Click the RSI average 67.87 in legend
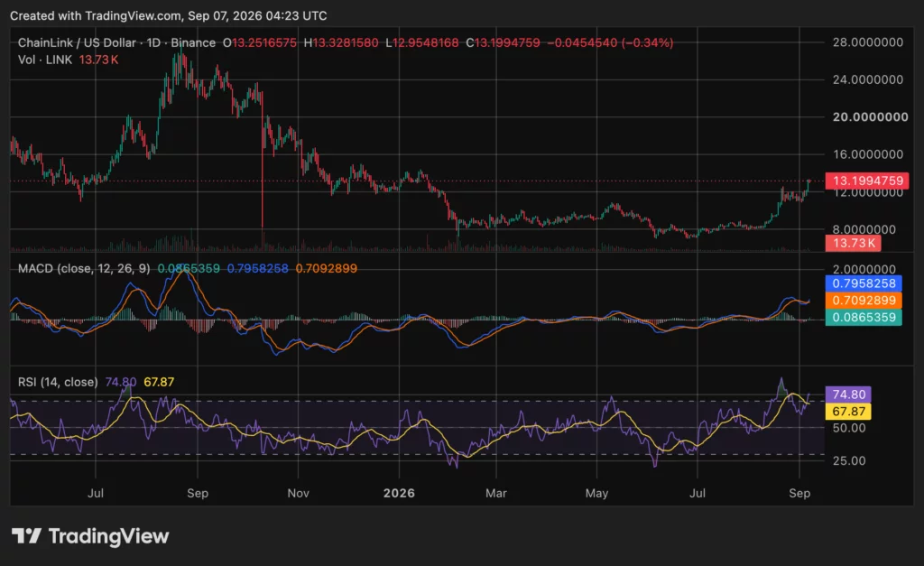 (x=159, y=382)
